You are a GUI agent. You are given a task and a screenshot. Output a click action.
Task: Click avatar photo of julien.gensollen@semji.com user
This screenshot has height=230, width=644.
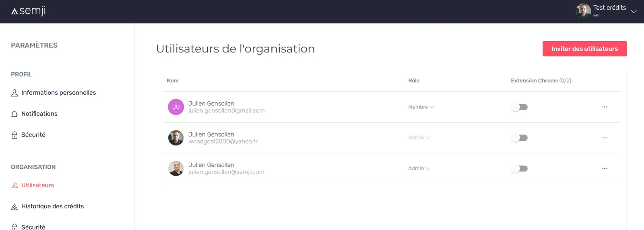[176, 168]
